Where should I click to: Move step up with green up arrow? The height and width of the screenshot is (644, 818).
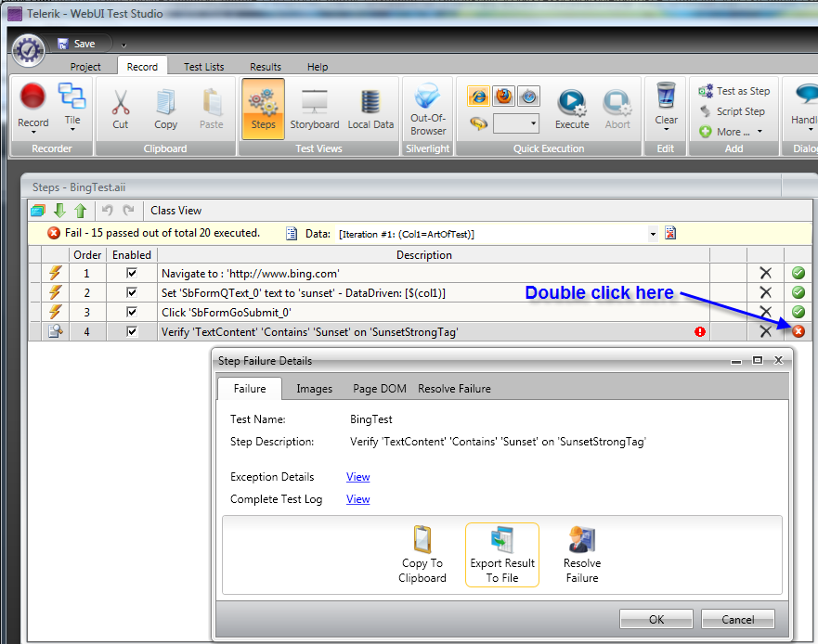[x=81, y=210]
